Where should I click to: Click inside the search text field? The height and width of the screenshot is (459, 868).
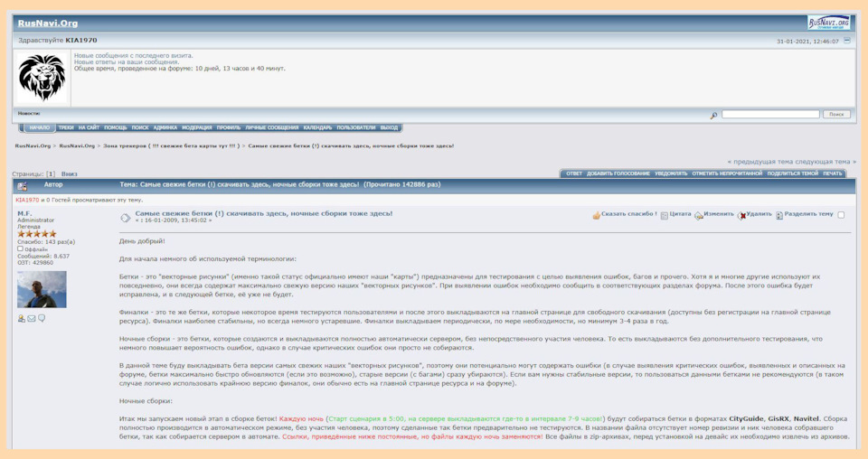click(x=770, y=114)
